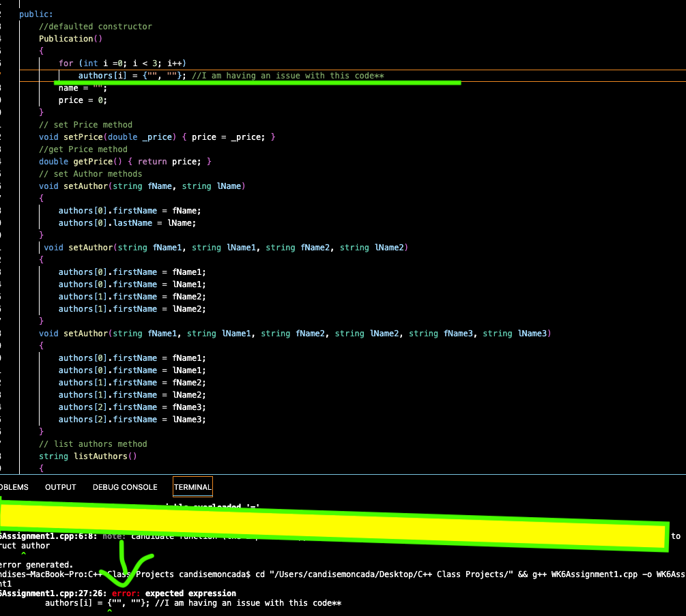The height and width of the screenshot is (616, 686).
Task: Click the six-parameter setAuthor declaration
Action: coord(295,333)
